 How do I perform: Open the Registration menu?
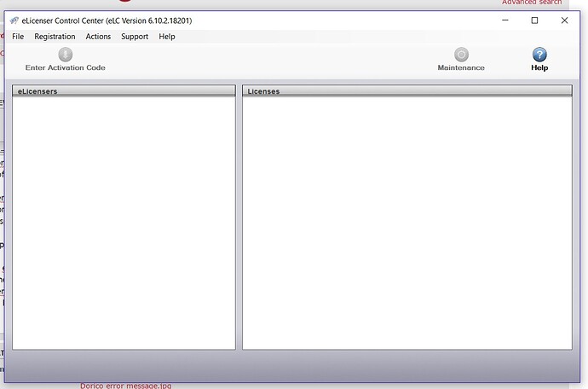click(x=55, y=37)
